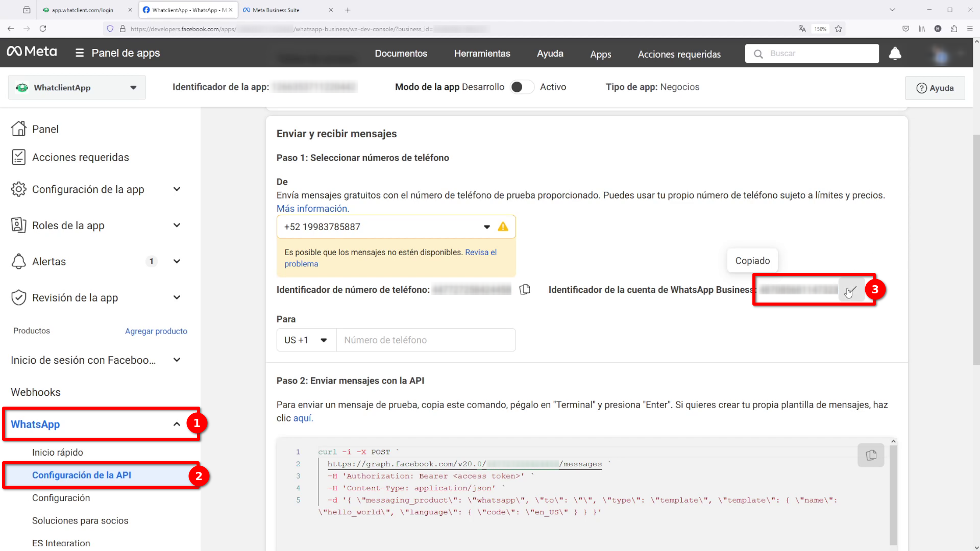This screenshot has height=551, width=980.
Task: Open the sender phone number dropdown
Action: [486, 227]
